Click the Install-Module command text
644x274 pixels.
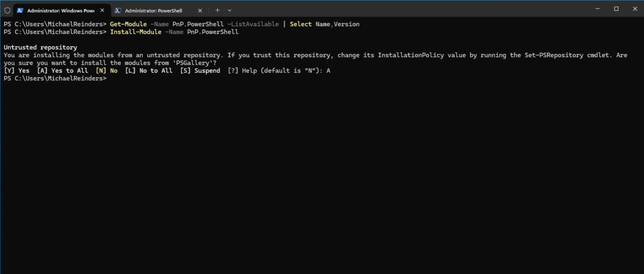(135, 31)
